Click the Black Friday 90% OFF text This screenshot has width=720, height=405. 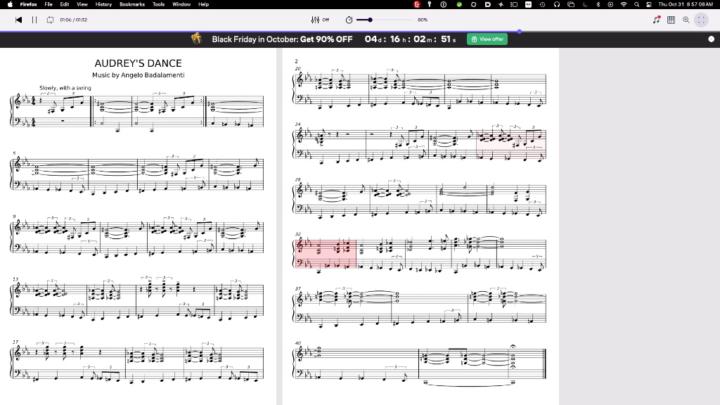click(x=282, y=39)
